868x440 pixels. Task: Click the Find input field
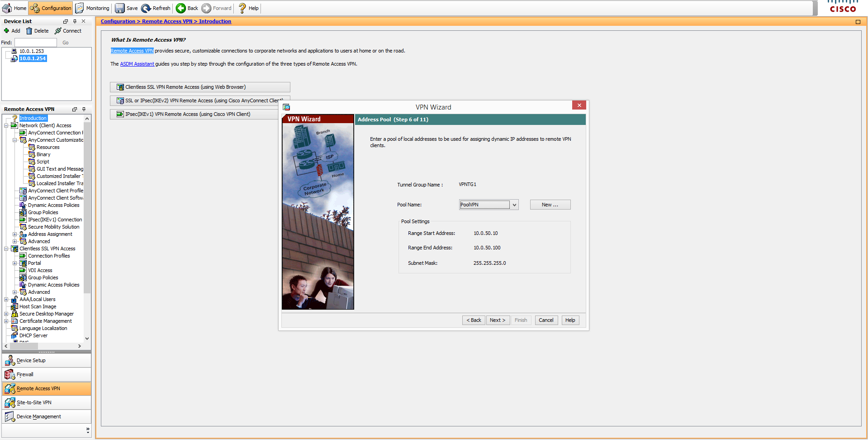pos(36,43)
